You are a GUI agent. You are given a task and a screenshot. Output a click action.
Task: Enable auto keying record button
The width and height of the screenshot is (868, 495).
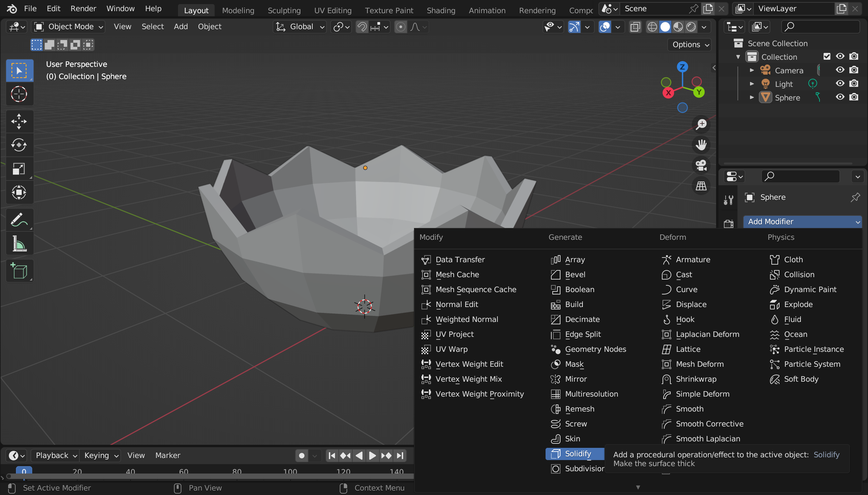pyautogui.click(x=301, y=456)
